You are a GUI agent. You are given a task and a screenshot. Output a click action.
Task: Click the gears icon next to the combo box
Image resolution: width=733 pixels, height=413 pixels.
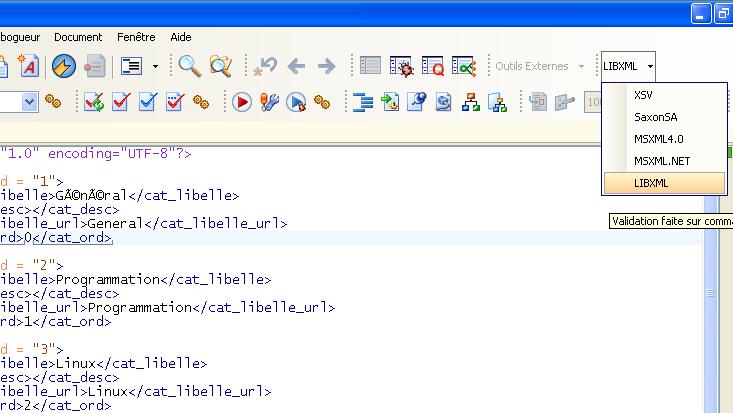(53, 101)
